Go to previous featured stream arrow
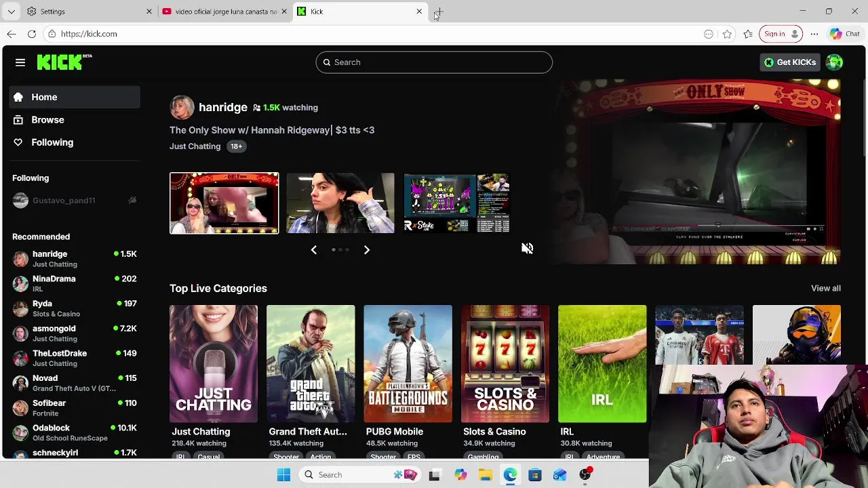The height and width of the screenshot is (488, 868). click(313, 250)
